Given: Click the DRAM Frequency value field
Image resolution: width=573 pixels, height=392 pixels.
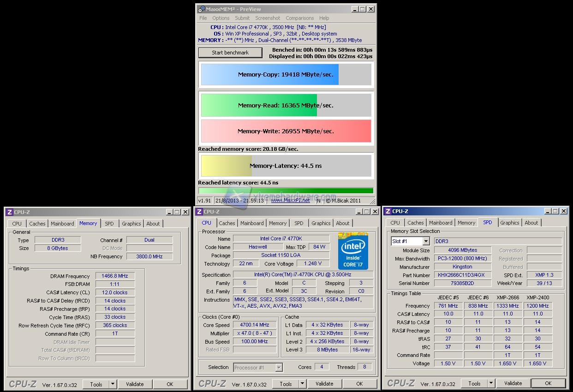Looking at the screenshot, I should (115, 276).
